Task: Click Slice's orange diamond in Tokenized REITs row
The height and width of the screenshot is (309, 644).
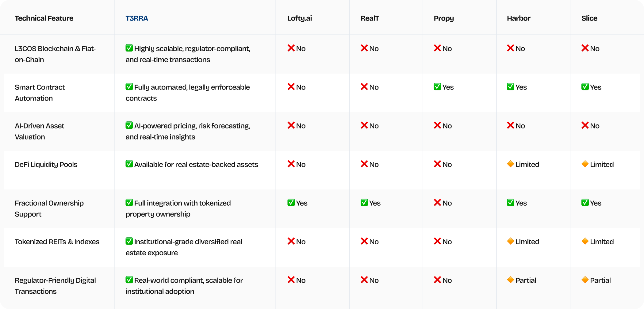Action: [x=585, y=241]
